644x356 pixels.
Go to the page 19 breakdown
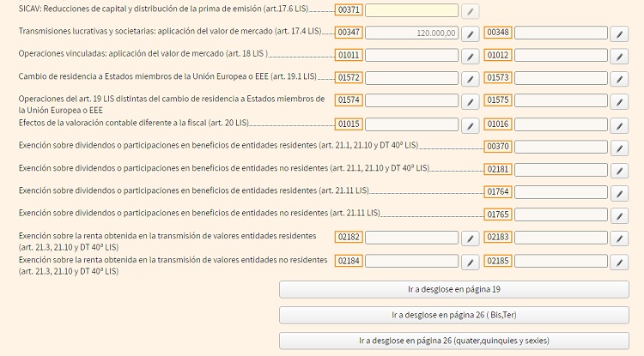click(x=454, y=290)
